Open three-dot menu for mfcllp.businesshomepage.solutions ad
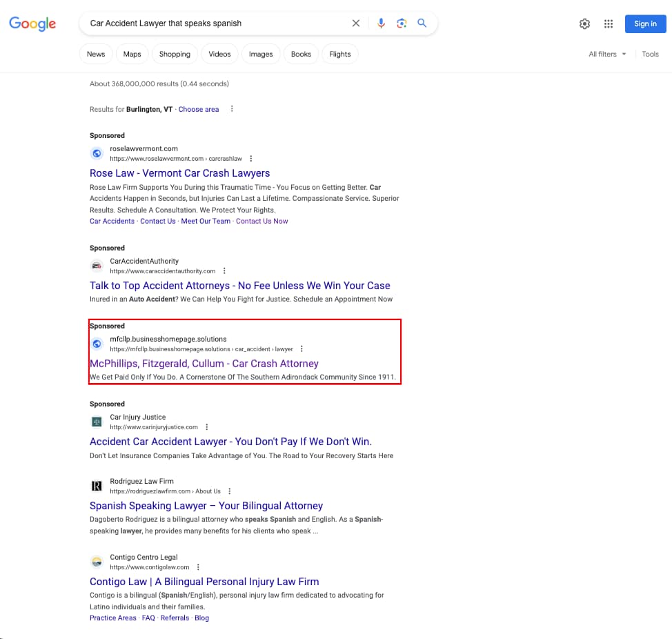This screenshot has width=672, height=639. click(x=302, y=349)
